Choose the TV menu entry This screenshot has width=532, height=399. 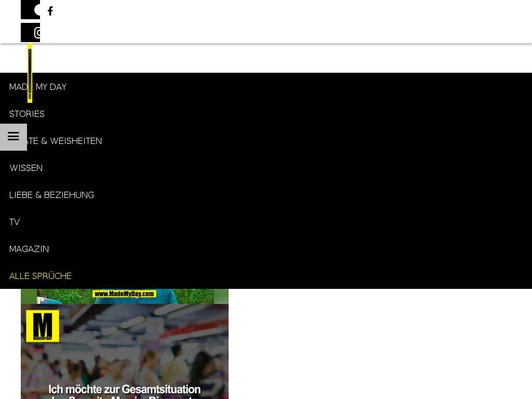15,222
